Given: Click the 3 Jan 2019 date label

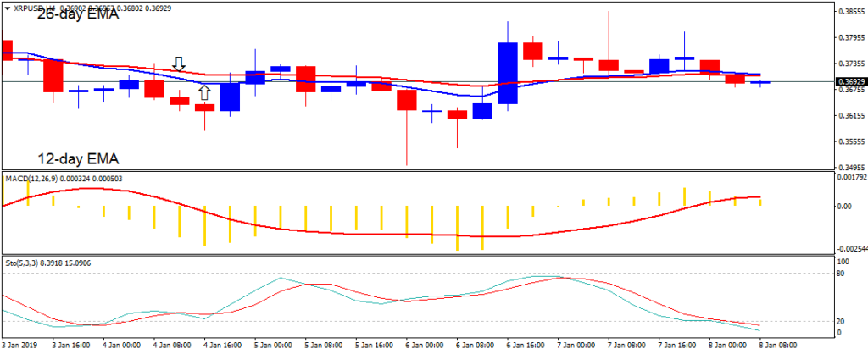Looking at the screenshot, I should pyautogui.click(x=22, y=346).
